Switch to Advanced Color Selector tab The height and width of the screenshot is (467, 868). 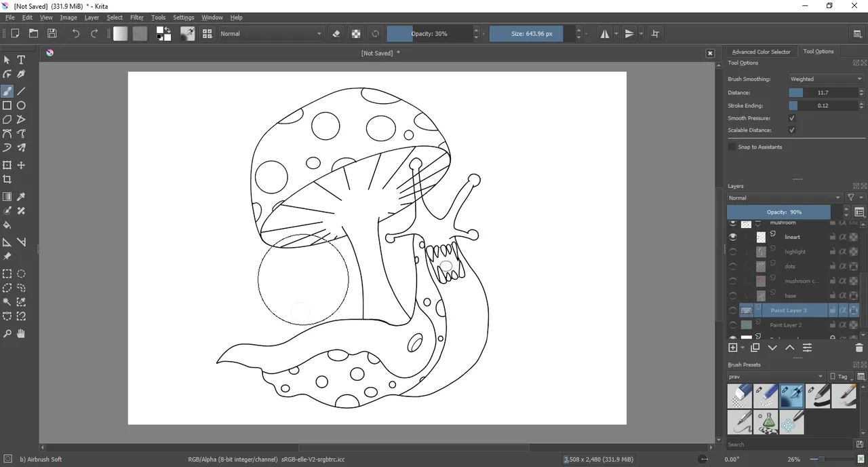[761, 52]
